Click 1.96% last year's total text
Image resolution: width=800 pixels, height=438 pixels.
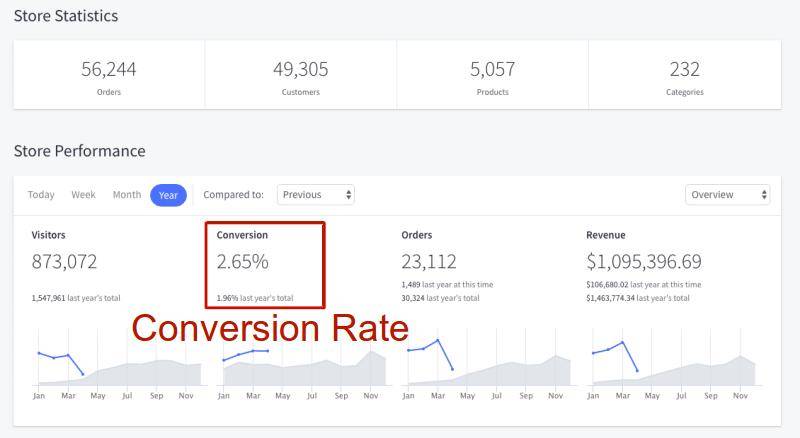pos(255,298)
